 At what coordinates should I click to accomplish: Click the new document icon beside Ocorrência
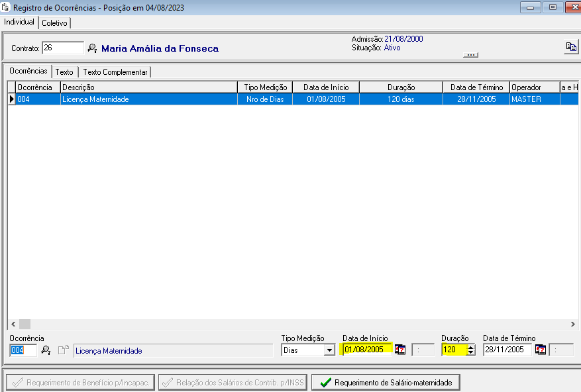(x=63, y=350)
